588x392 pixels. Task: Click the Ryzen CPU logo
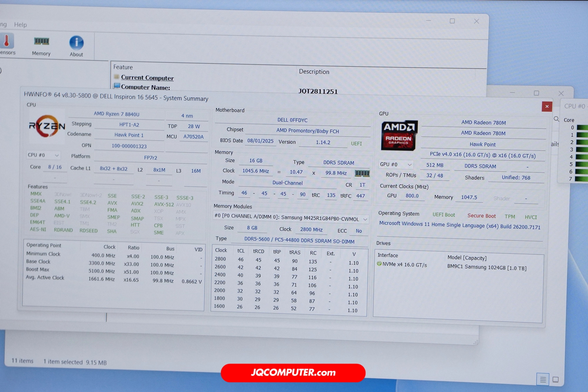(x=47, y=126)
